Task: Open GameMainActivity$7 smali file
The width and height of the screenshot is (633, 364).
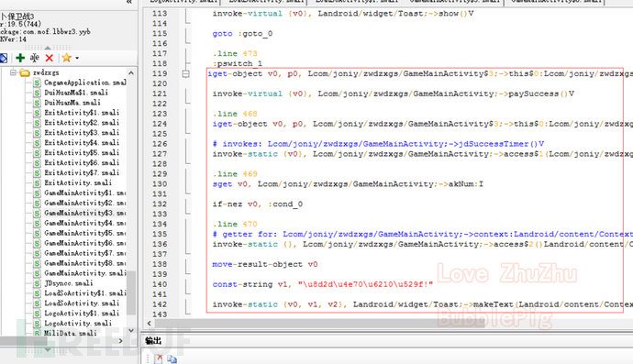Action: pyautogui.click(x=84, y=253)
